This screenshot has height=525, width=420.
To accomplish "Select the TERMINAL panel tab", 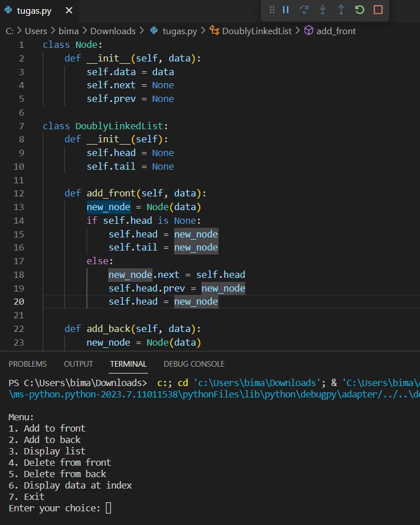I will [129, 364].
